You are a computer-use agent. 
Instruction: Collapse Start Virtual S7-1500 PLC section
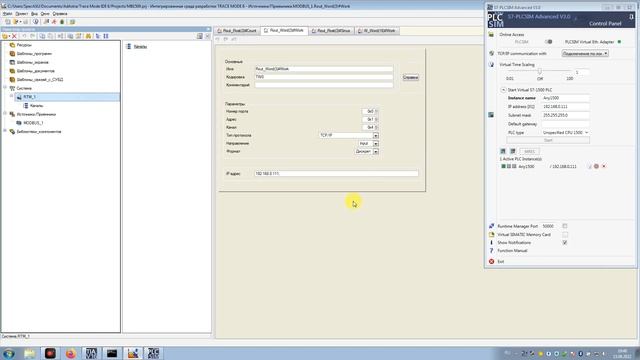pyautogui.click(x=503, y=89)
